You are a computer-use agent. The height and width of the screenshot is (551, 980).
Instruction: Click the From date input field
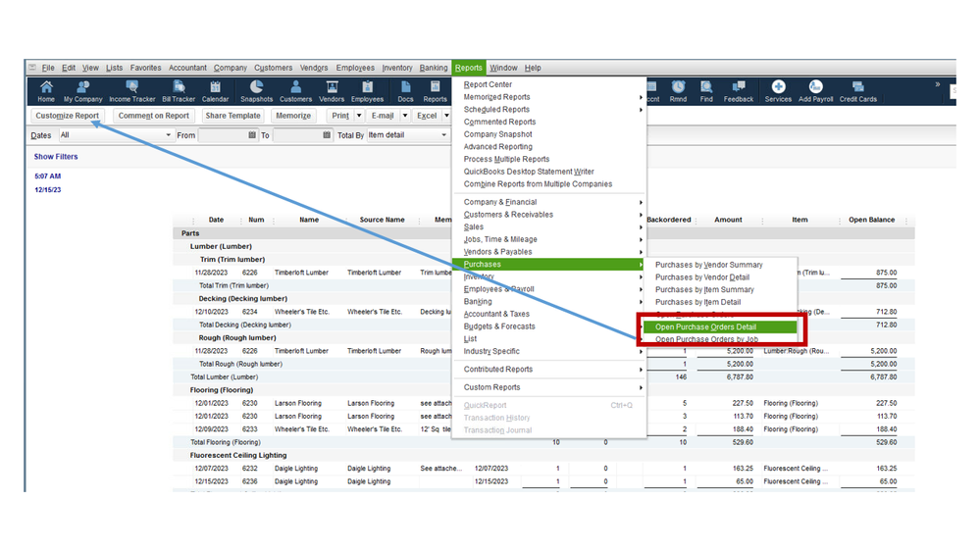(229, 135)
